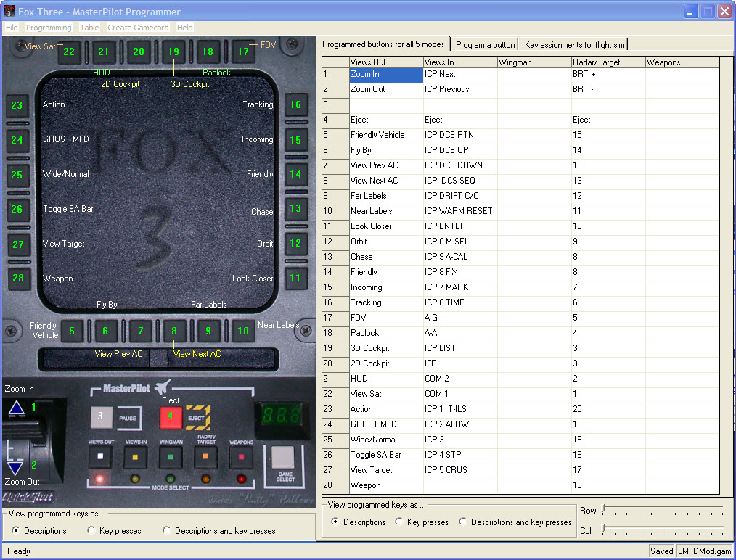Click MFD button 6 Fly By
The image size is (736, 560).
[x=105, y=331]
